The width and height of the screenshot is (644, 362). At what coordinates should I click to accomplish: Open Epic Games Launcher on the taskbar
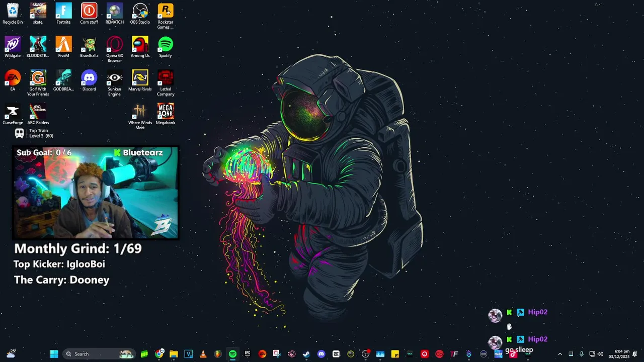tap(247, 354)
